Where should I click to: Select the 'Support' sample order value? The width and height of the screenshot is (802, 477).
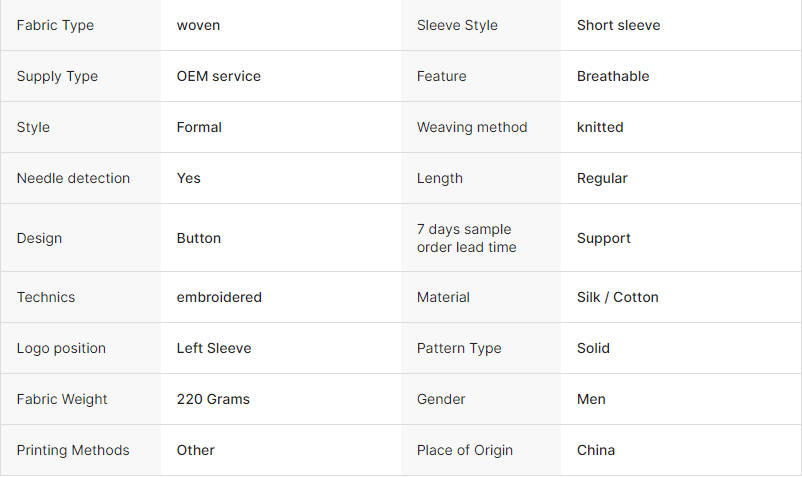(x=603, y=238)
